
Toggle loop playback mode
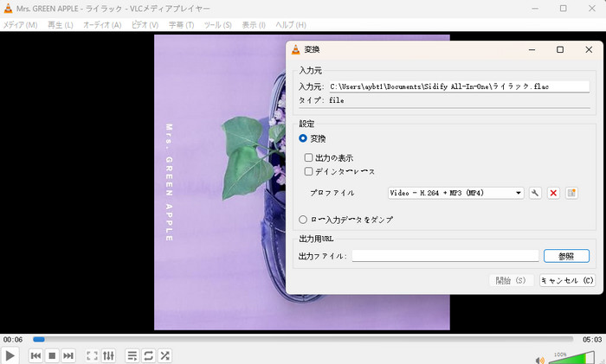click(x=148, y=355)
